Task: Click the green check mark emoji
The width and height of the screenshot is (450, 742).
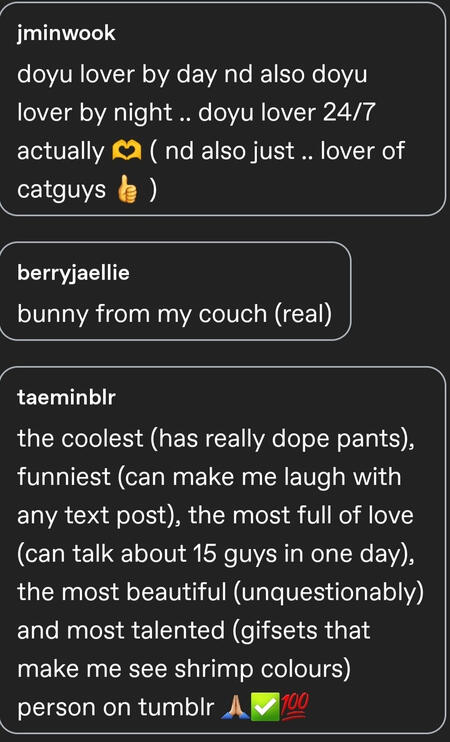Action: [x=265, y=708]
